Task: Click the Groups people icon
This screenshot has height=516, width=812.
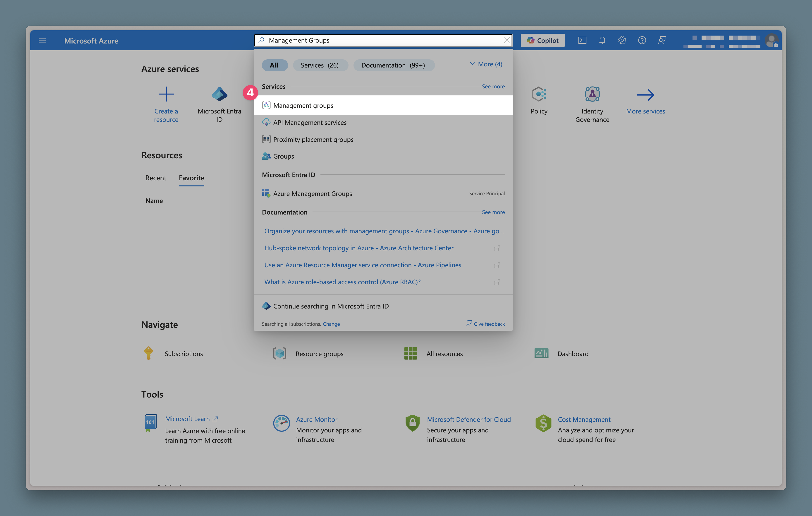Action: pos(266,156)
